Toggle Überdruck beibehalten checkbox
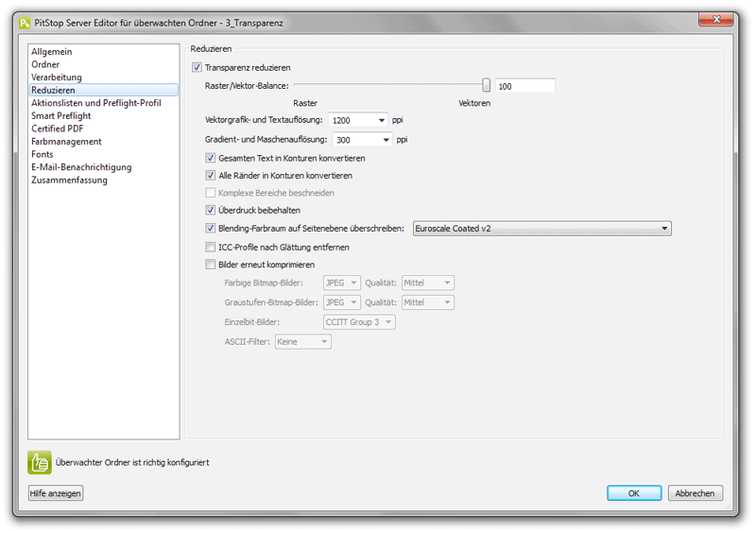Viewport: 756px width, 533px height. (210, 211)
